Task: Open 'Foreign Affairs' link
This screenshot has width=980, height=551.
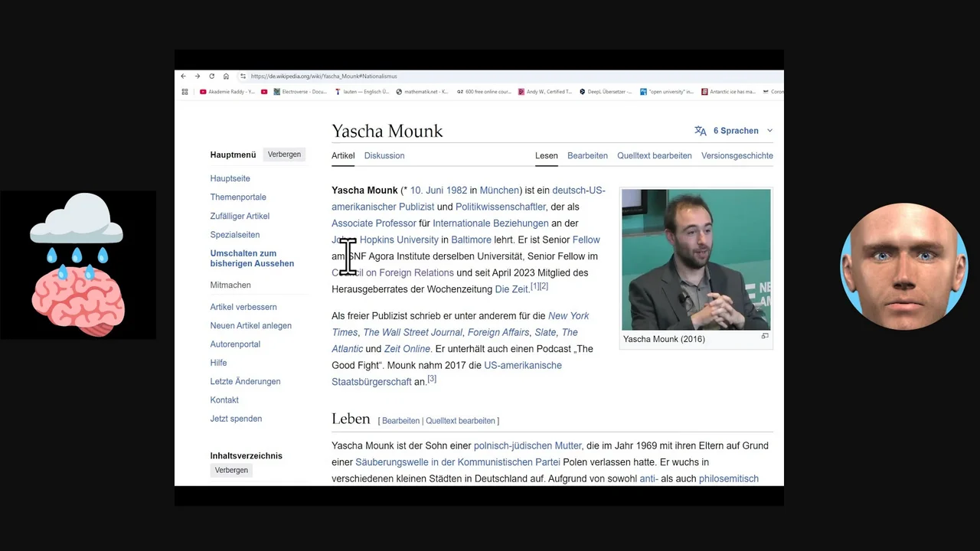Action: tap(498, 332)
